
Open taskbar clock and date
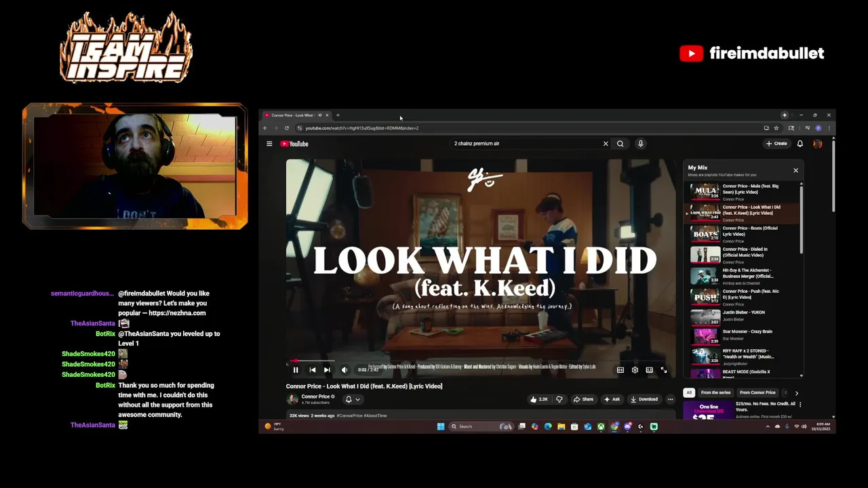pos(821,427)
